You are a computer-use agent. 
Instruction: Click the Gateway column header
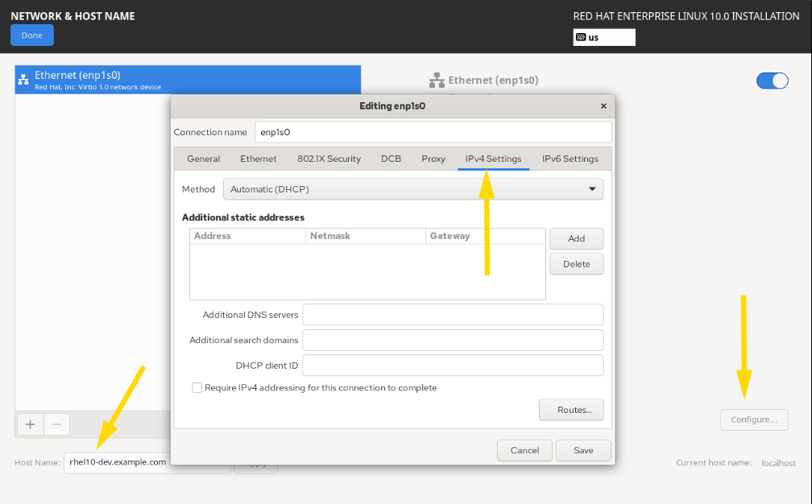(x=486, y=236)
